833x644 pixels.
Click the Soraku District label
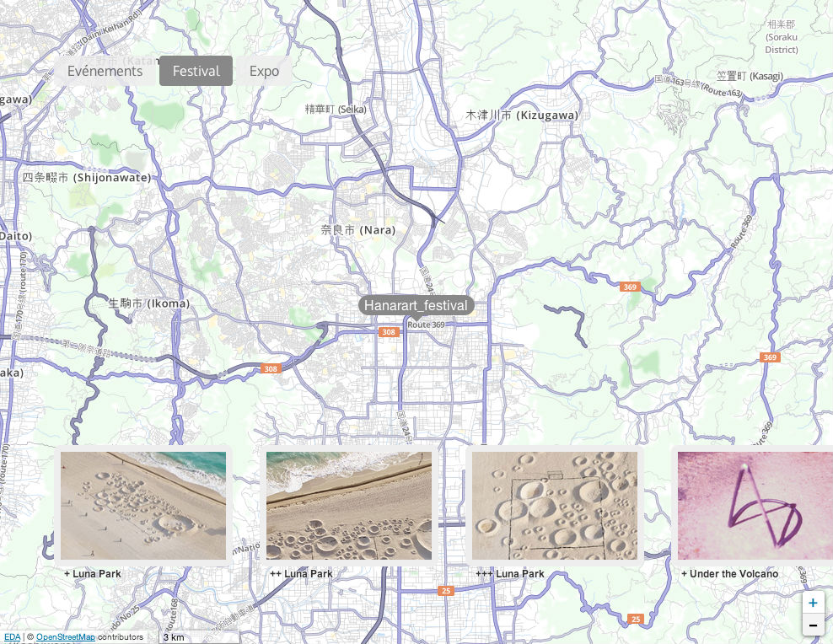pos(782,37)
